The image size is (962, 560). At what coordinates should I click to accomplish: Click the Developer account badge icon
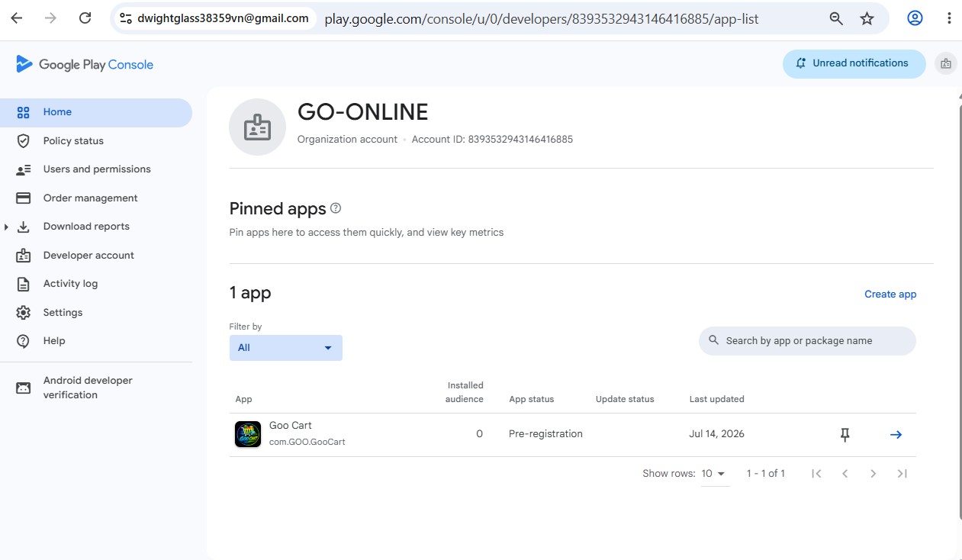(x=24, y=256)
